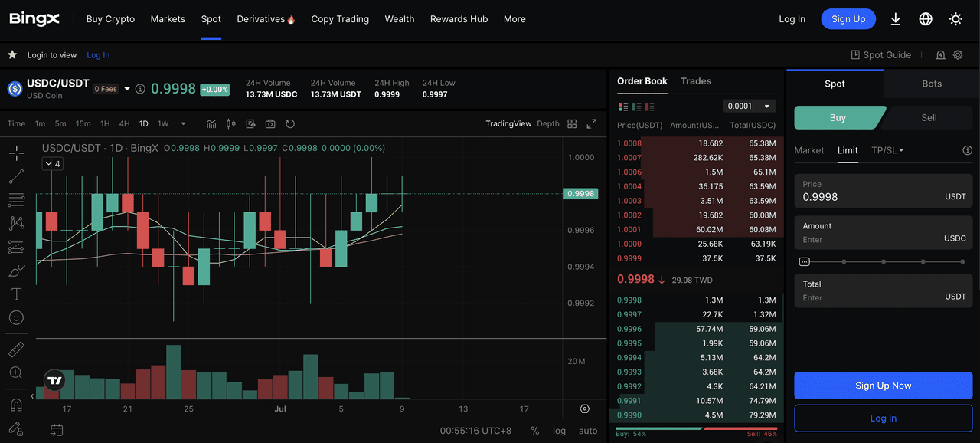Viewport: 980px width, 443px height.
Task: Open the chart template save icon
Action: [x=250, y=124]
